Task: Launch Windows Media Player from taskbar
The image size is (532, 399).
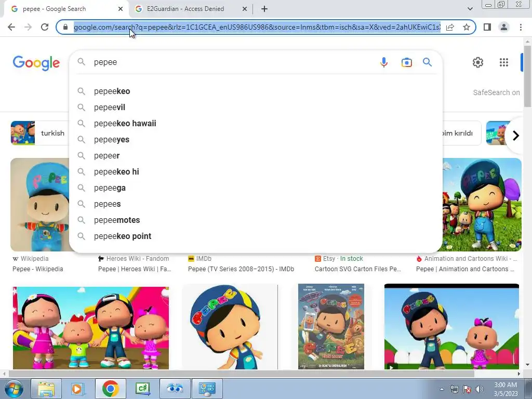Action: 78,389
